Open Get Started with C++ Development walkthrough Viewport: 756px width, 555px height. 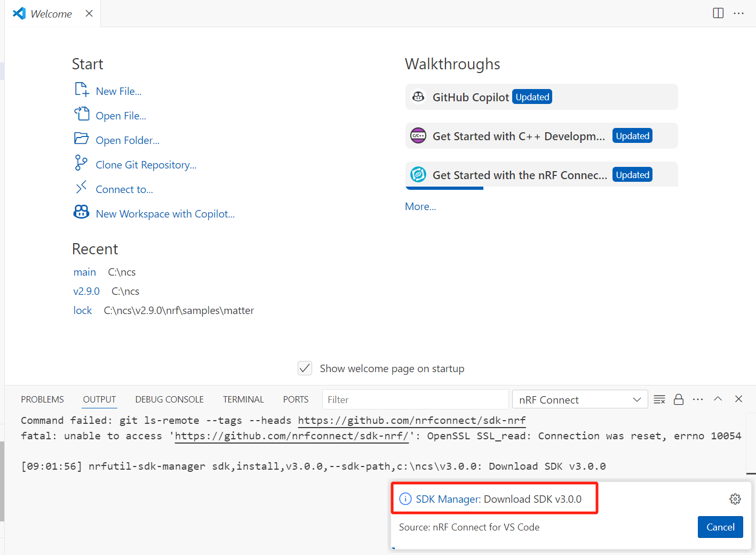[x=542, y=135]
